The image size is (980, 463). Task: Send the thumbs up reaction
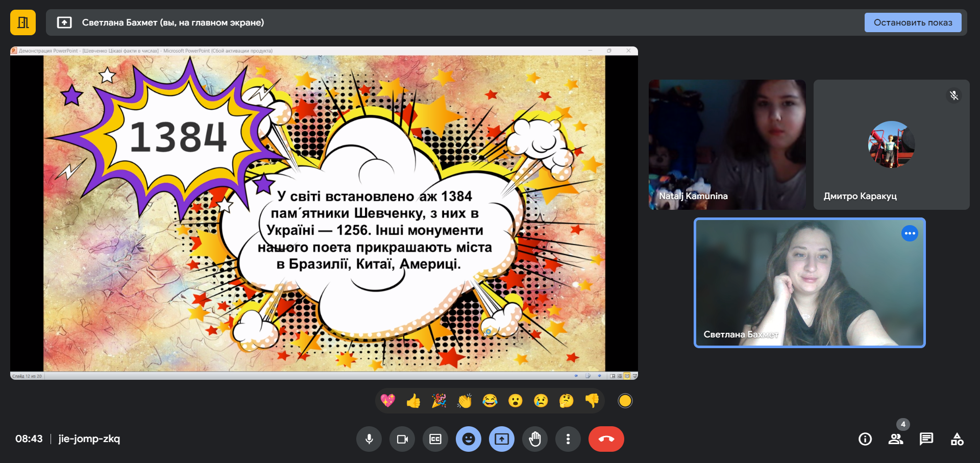click(x=413, y=401)
